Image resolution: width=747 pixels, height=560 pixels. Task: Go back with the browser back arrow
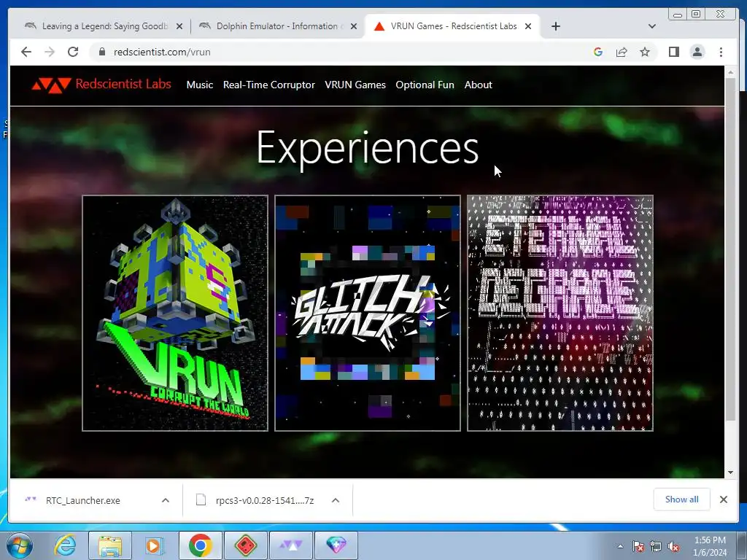point(26,52)
